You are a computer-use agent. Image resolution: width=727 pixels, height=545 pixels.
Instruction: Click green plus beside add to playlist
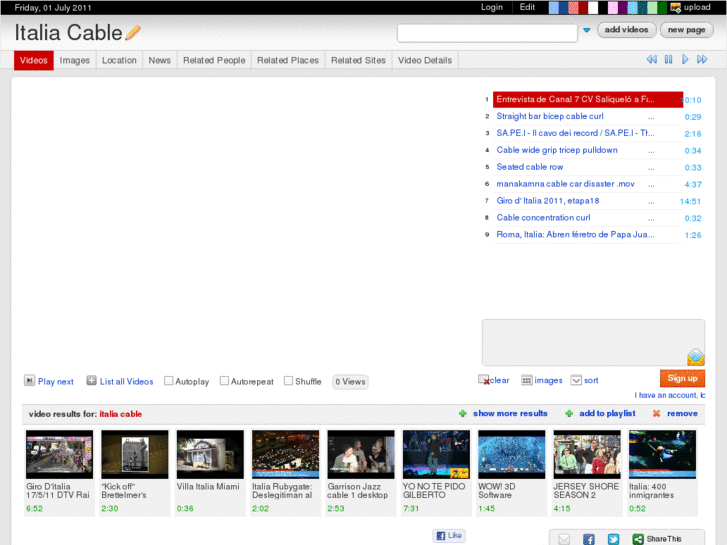tap(569, 413)
